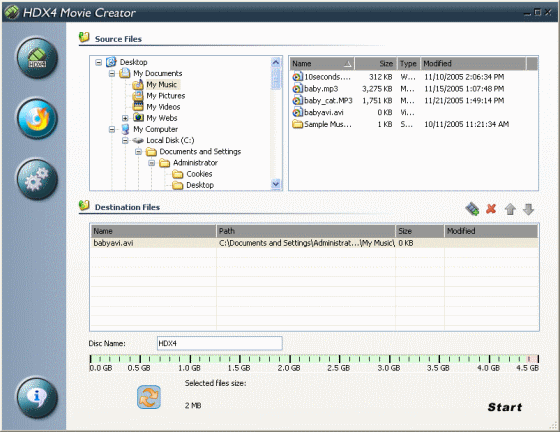This screenshot has height=432, width=560.
Task: Sort source files by Name column
Action: pyautogui.click(x=322, y=64)
